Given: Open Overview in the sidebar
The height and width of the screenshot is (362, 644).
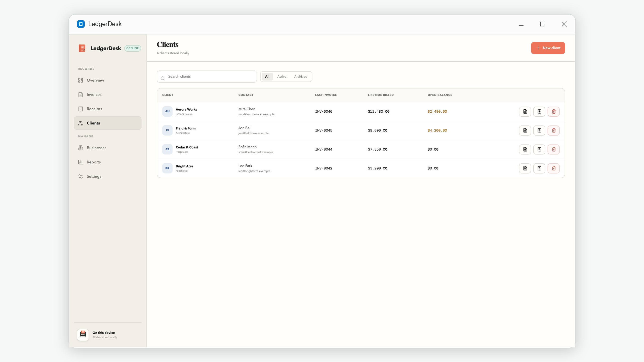Looking at the screenshot, I should pos(108,80).
